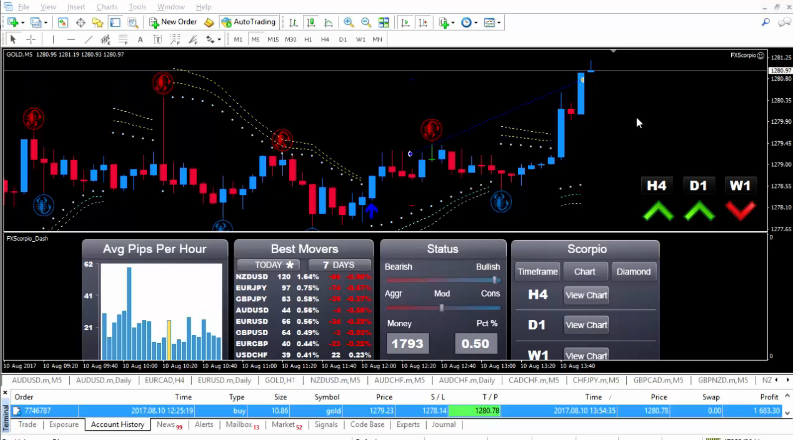Expand the New Chart dropdown arrow
The image size is (793, 440).
[x=22, y=23]
